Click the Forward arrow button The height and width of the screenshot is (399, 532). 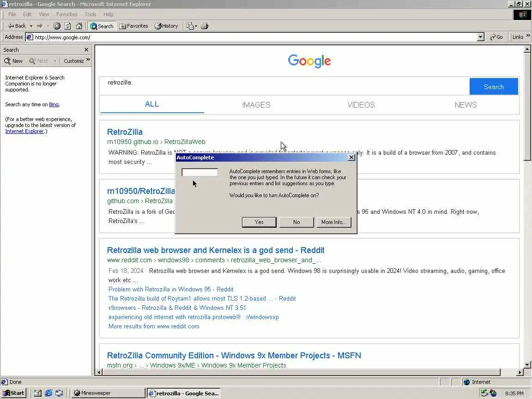(x=40, y=26)
